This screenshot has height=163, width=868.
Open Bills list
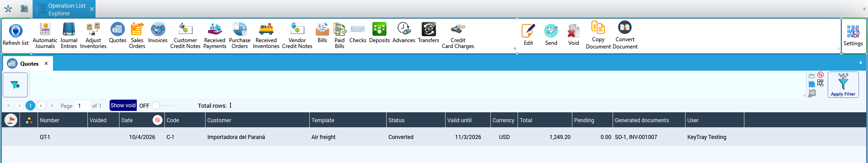322,33
